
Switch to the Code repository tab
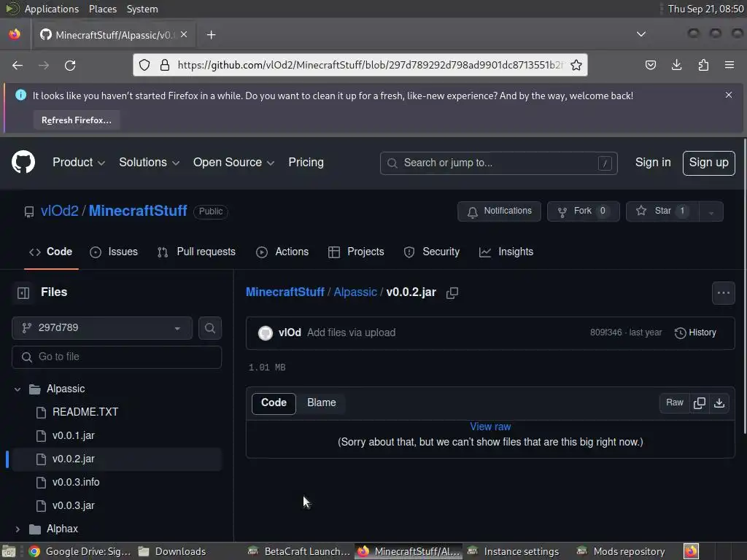coord(51,252)
